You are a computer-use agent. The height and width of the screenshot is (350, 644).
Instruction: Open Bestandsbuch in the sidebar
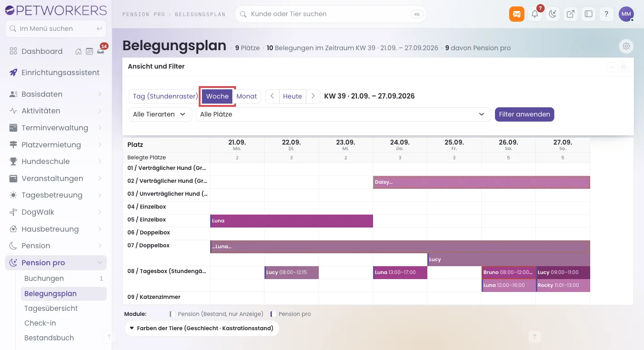pos(63,338)
